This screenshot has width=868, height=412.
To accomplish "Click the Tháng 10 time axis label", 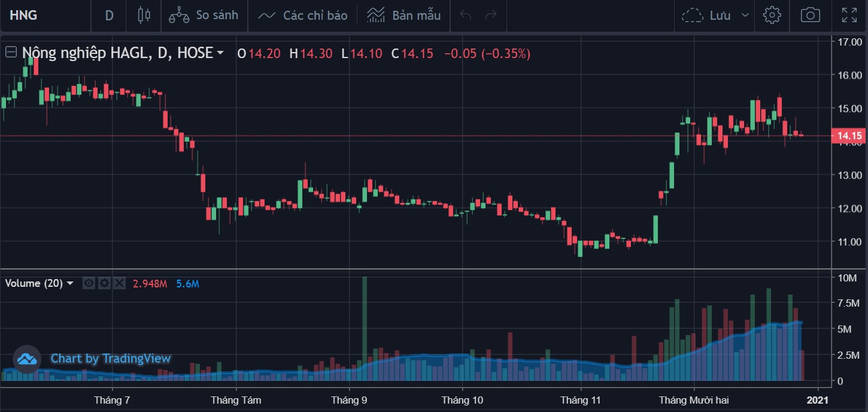I will 462,399.
